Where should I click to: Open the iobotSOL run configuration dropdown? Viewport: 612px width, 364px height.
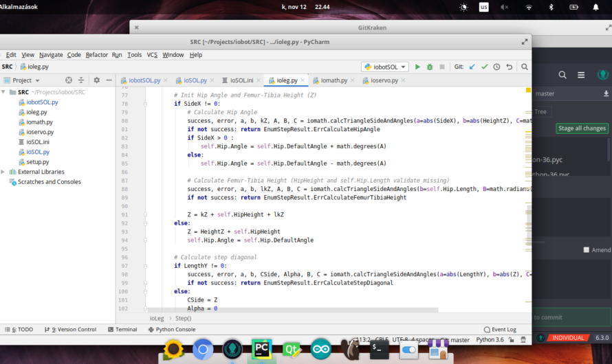tap(385, 67)
